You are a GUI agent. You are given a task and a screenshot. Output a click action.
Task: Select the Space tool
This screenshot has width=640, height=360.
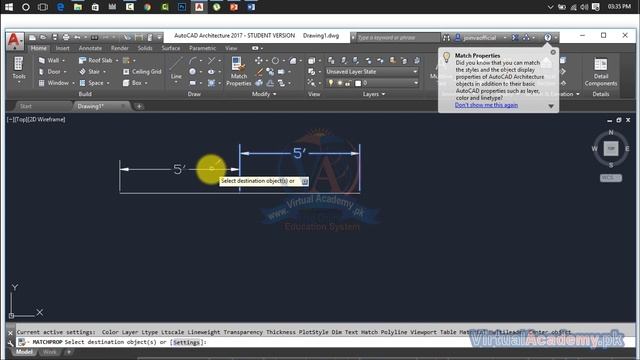coord(91,83)
